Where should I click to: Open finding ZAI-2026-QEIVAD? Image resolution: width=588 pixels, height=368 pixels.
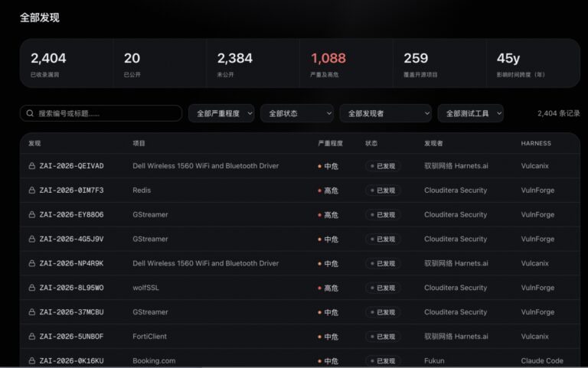(x=72, y=166)
